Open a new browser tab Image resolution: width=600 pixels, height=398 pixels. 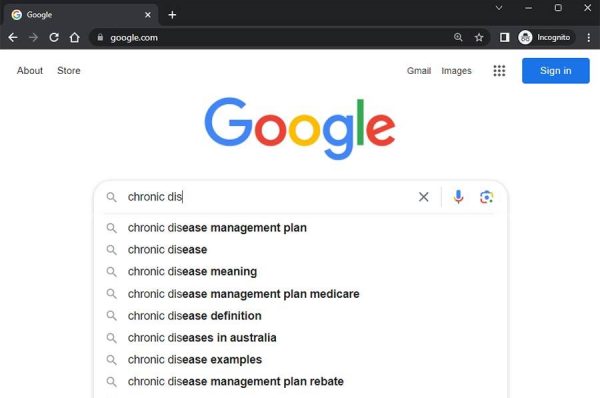pos(172,15)
